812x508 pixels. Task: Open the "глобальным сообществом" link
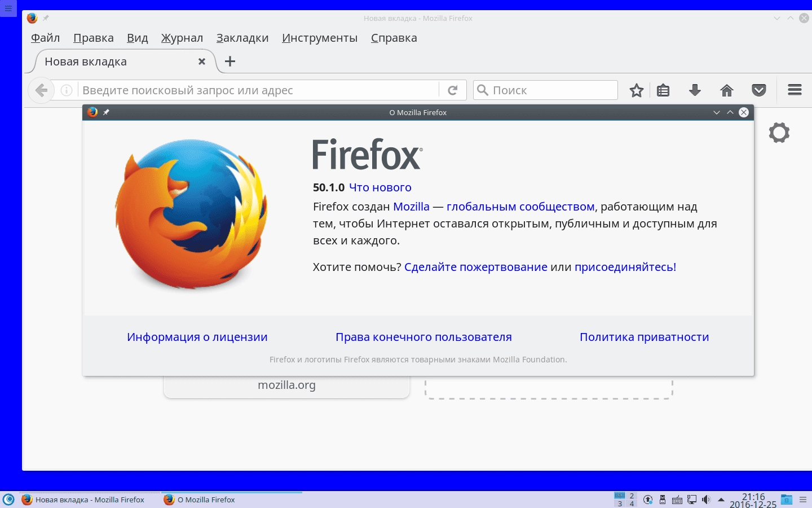click(520, 207)
